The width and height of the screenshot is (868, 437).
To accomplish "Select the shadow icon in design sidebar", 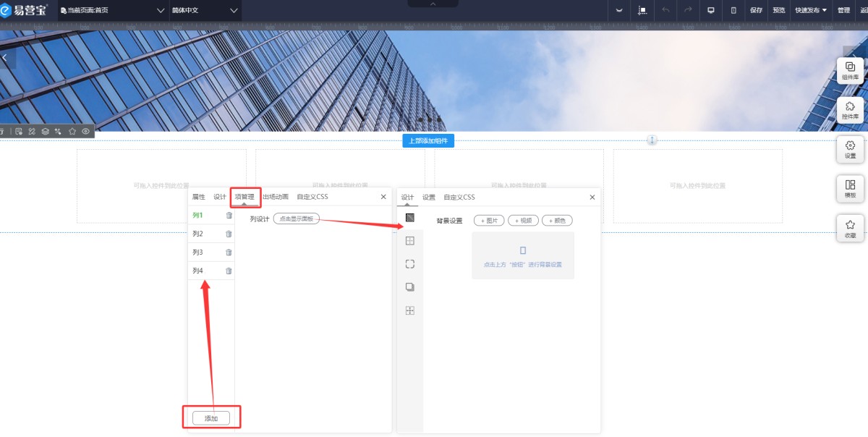I will (x=410, y=287).
